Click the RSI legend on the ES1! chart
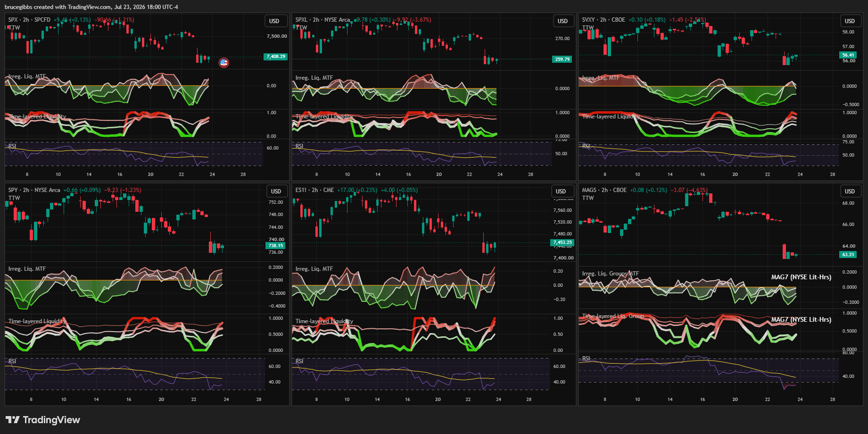Image resolution: width=868 pixels, height=434 pixels. tap(299, 361)
